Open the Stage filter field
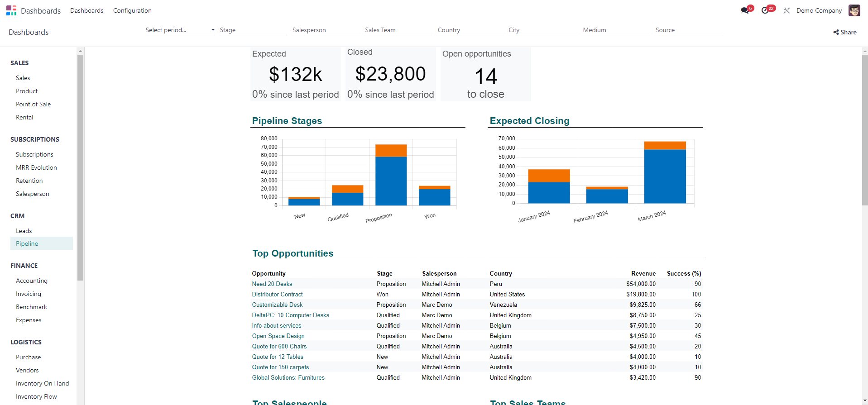Viewport: 868px width, 405px height. click(x=252, y=30)
